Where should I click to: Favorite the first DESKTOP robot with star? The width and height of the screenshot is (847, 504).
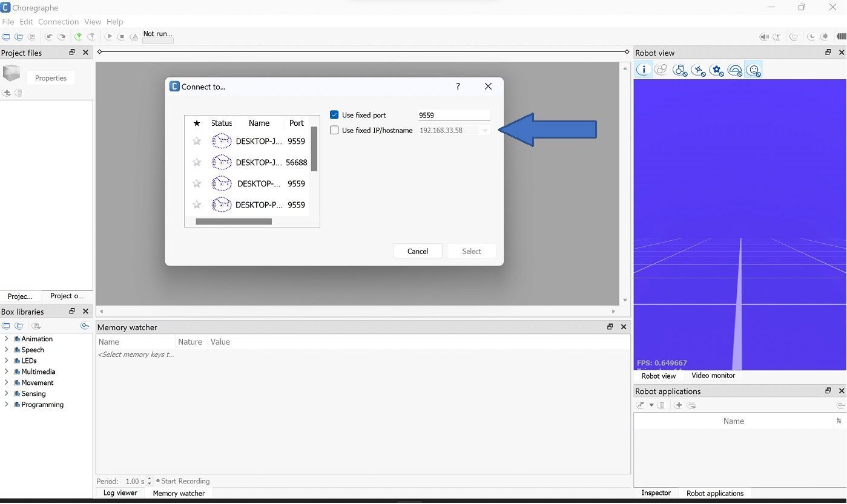tap(197, 141)
